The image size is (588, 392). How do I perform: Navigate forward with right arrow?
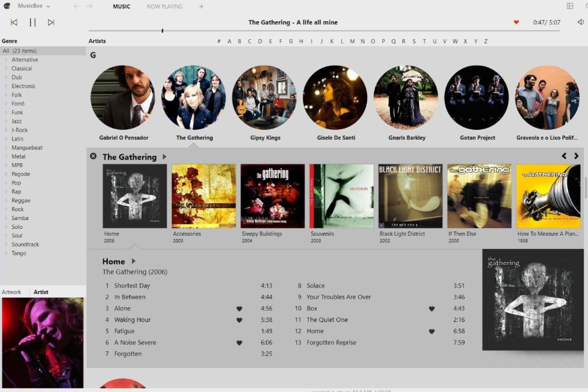pyautogui.click(x=89, y=6)
